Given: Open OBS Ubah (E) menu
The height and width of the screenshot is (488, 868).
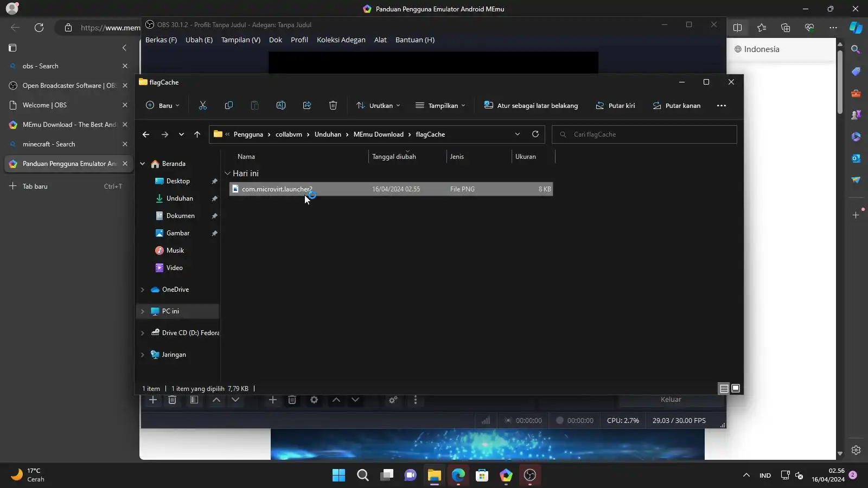Looking at the screenshot, I should (199, 40).
